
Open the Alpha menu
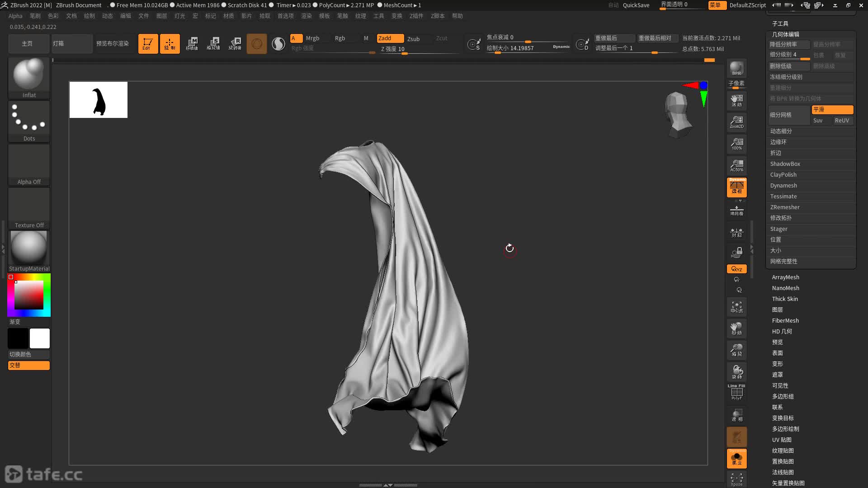click(15, 16)
